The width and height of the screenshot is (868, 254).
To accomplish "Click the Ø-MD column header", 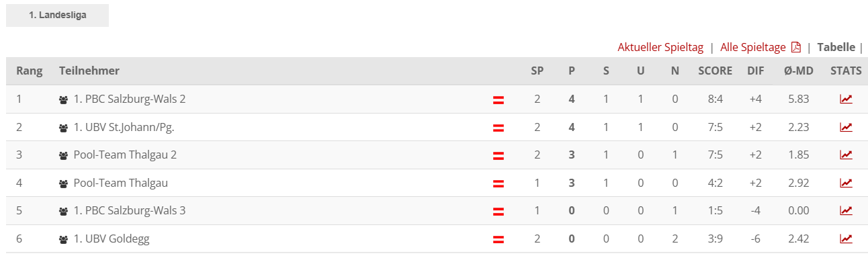I will coord(798,71).
